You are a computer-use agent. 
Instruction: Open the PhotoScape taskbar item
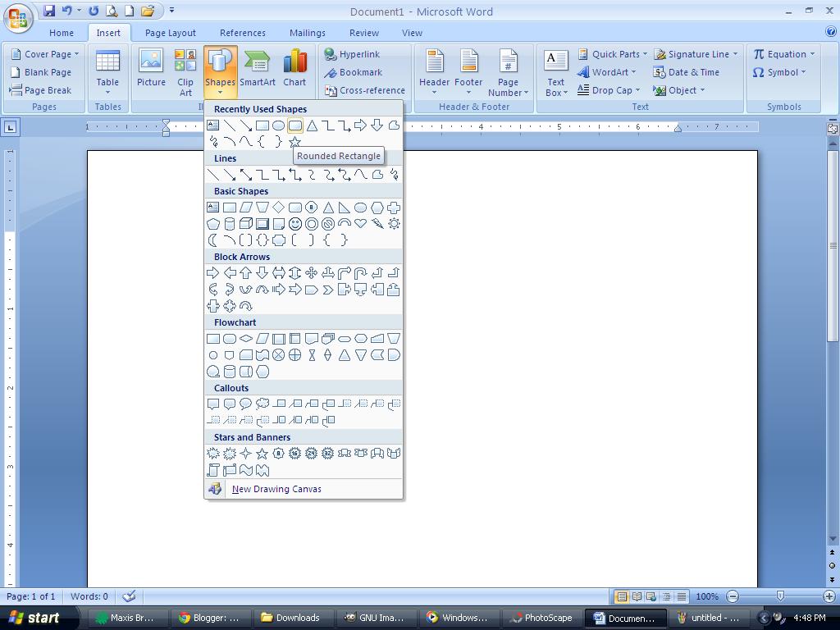point(541,618)
